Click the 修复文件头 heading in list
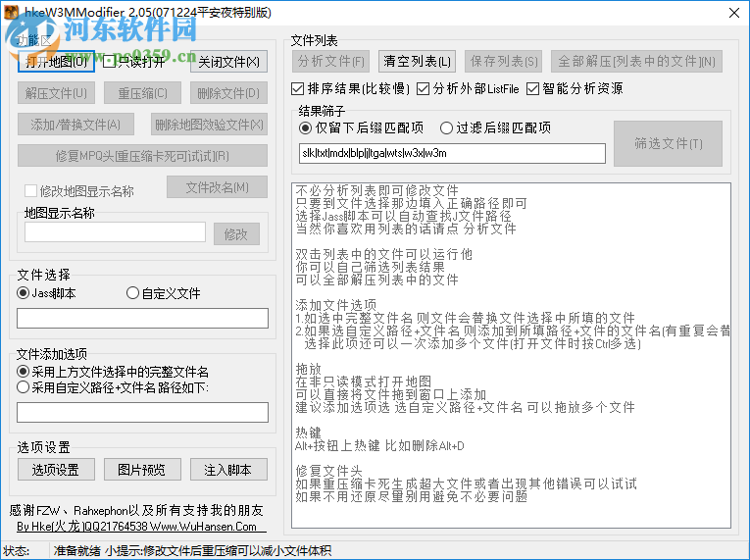The height and width of the screenshot is (560, 750). 329,471
